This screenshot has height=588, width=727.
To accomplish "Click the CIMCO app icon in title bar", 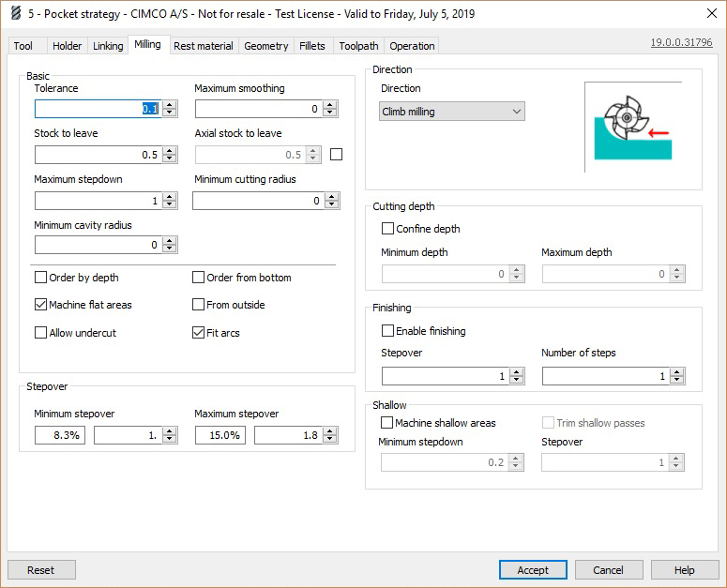I will [13, 13].
